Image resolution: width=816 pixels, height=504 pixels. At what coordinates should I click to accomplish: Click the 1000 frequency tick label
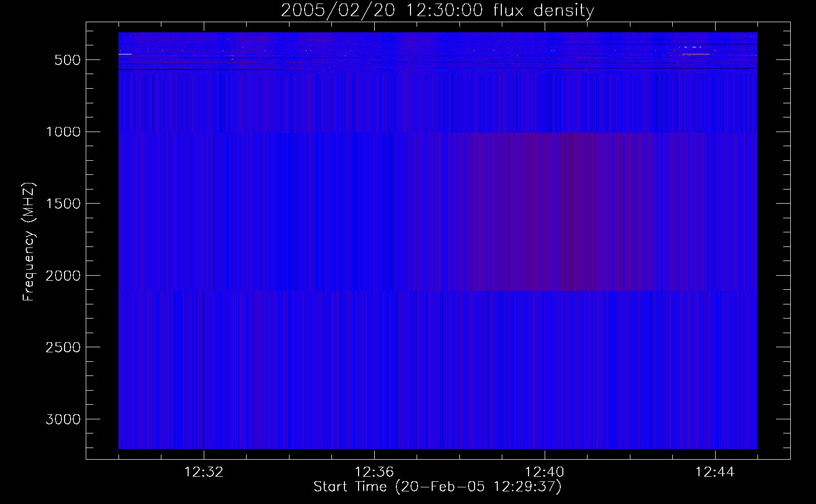[63, 132]
